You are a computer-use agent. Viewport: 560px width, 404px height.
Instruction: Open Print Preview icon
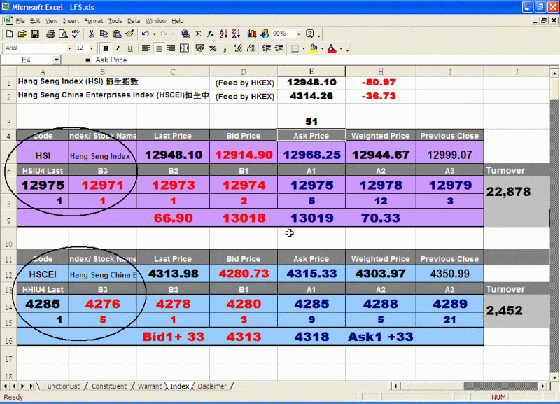tap(63, 34)
